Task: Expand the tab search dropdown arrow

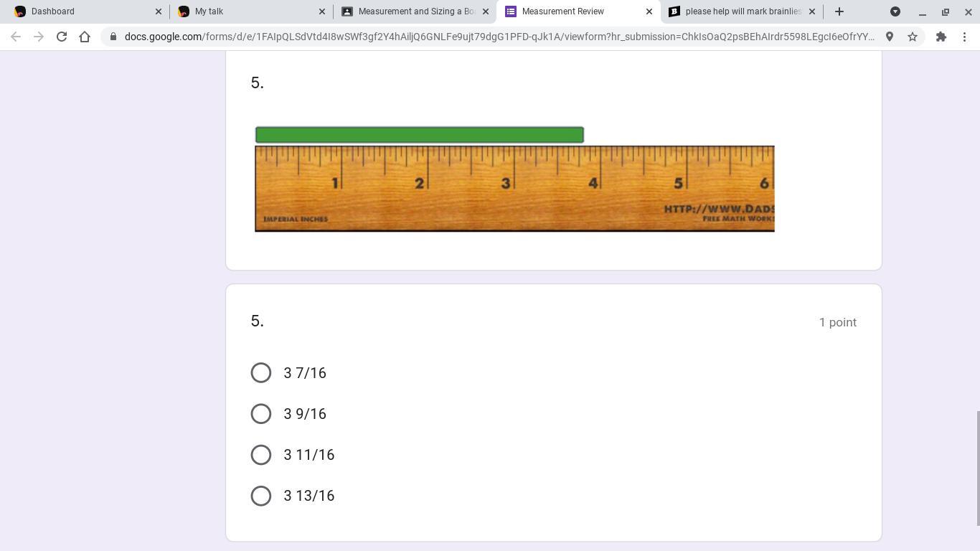Action: point(895,11)
